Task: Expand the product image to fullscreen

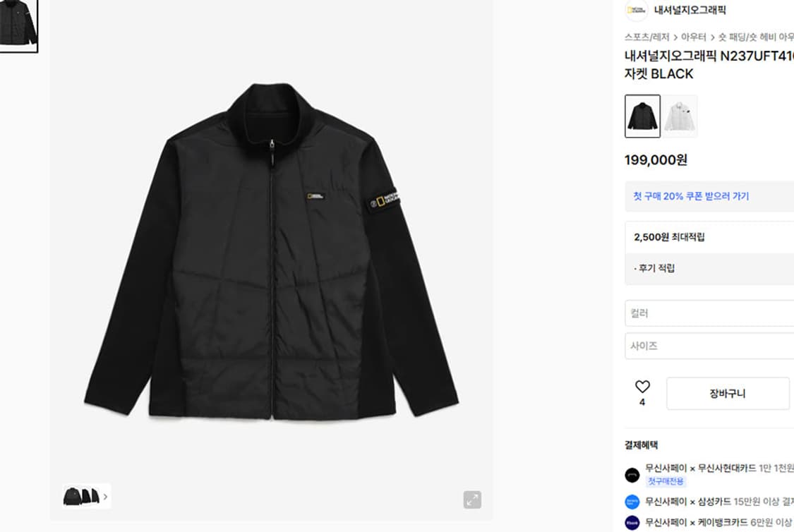Action: (x=472, y=500)
